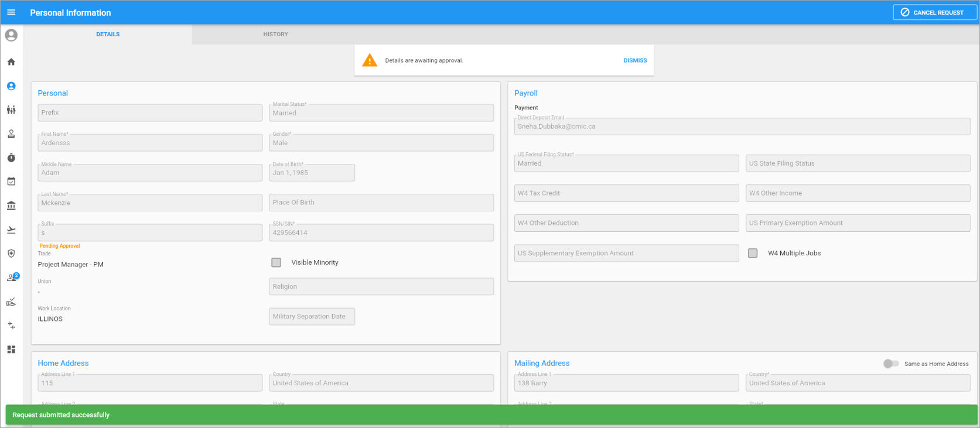Open the bank building sidebar icon

click(x=11, y=206)
